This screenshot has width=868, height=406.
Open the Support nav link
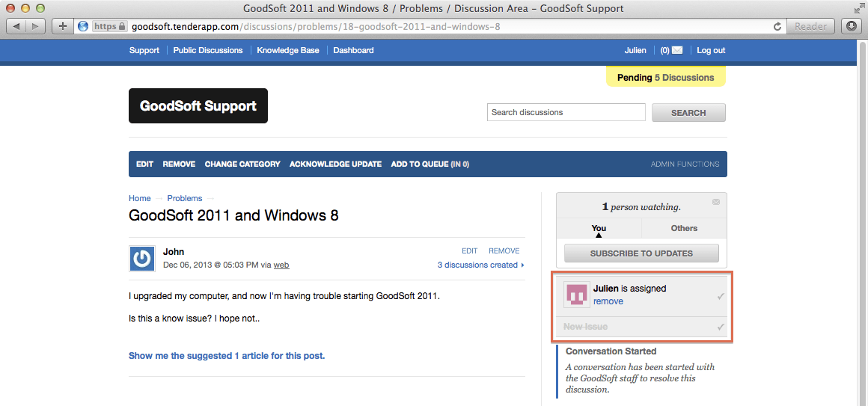pyautogui.click(x=144, y=50)
